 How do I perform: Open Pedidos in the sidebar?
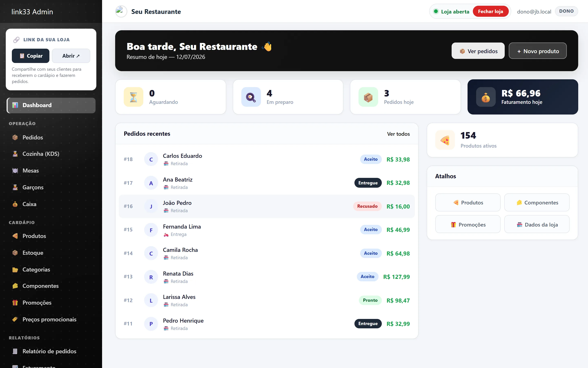point(51,138)
